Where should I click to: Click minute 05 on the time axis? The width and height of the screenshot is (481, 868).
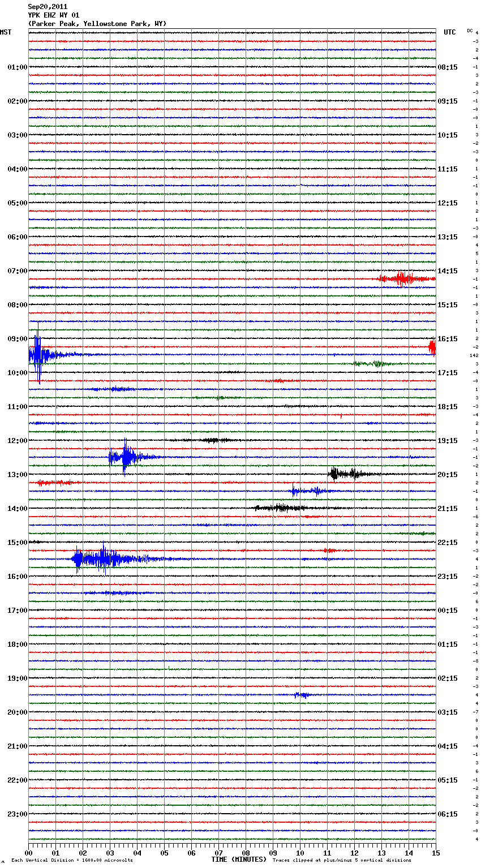click(x=164, y=853)
